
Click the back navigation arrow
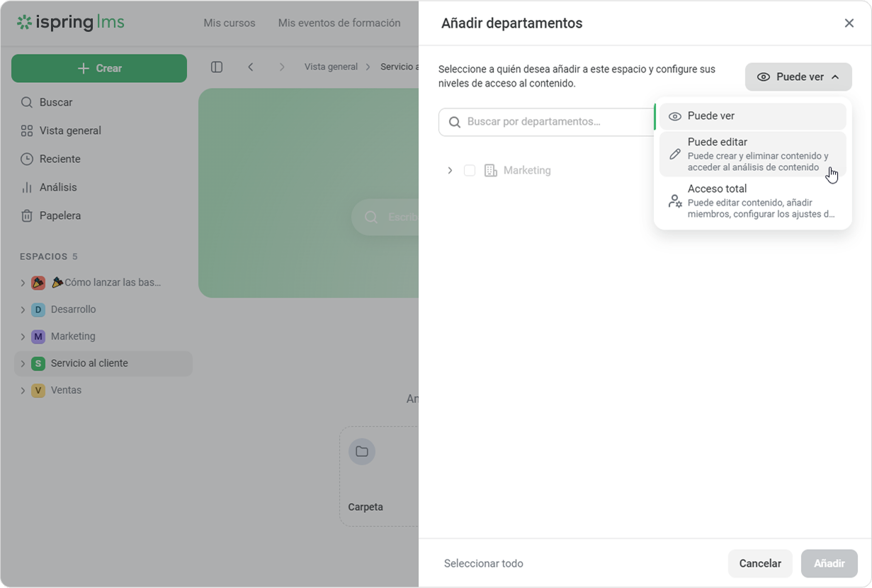(251, 67)
